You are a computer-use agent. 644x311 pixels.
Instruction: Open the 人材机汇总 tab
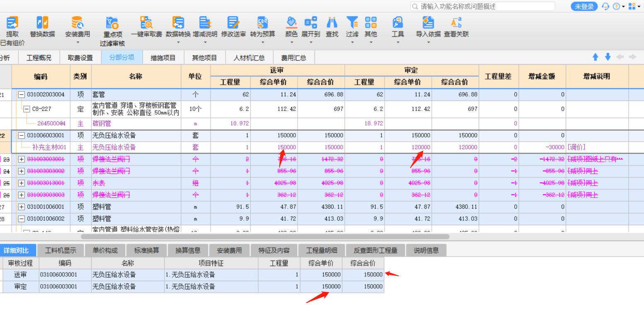point(249,58)
